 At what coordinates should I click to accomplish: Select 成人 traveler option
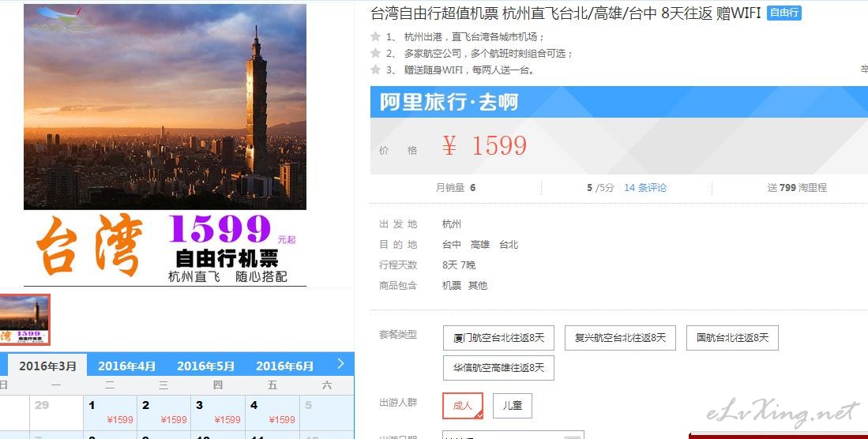(463, 405)
